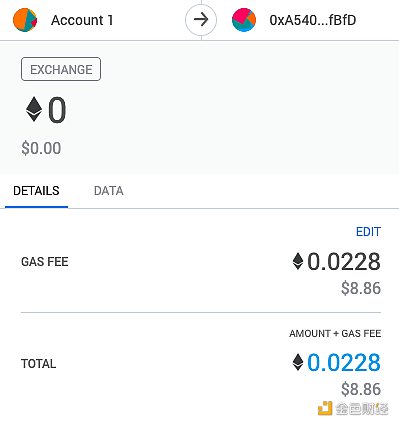
Task: Click the EXCHANGE label button
Action: point(61,69)
